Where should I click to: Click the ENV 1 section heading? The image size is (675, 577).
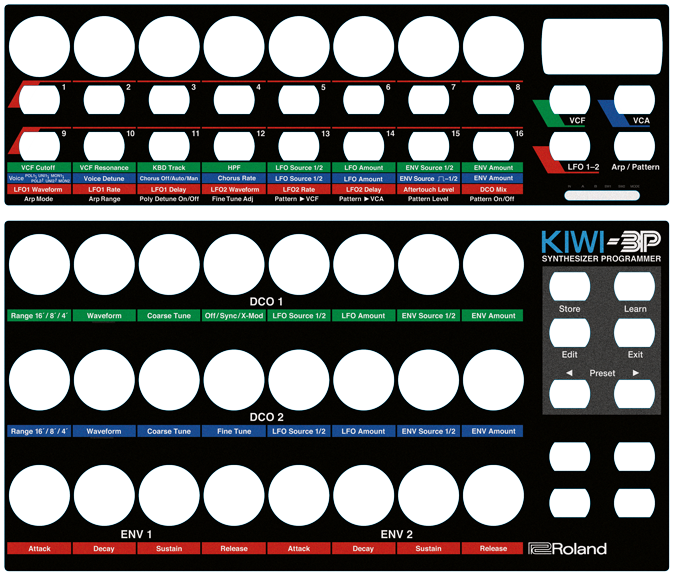[x=136, y=534]
